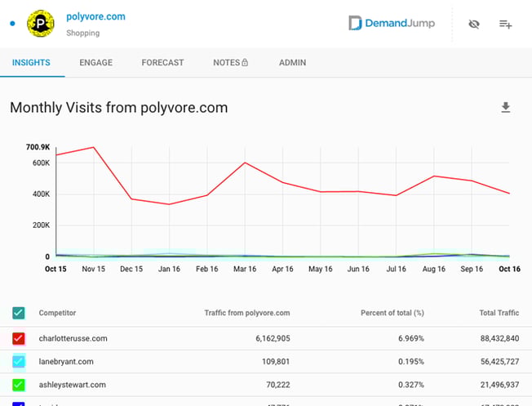This screenshot has height=406, width=532.
Task: Click the Monthly Visits from polyvore.com heading
Action: point(119,108)
